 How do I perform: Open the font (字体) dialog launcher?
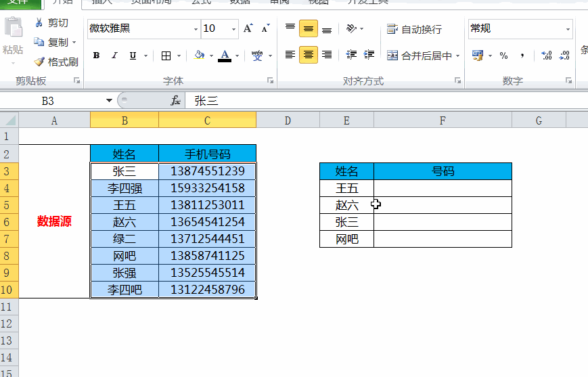[x=270, y=81]
